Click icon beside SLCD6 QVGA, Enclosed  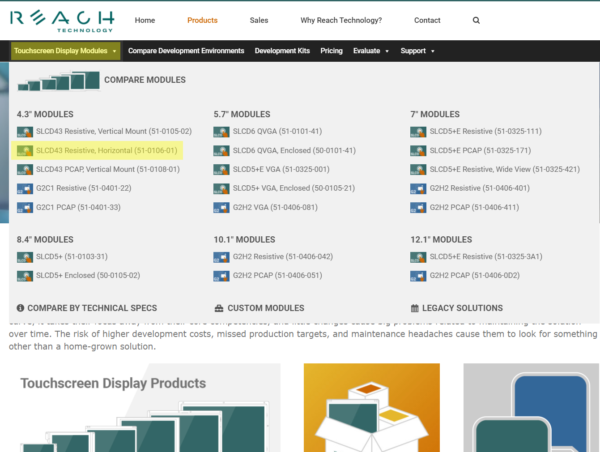coord(222,151)
